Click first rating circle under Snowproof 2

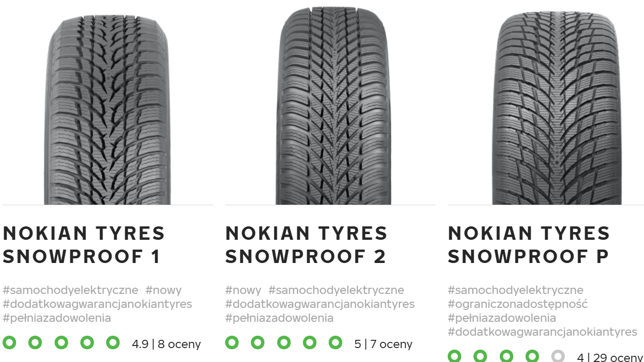[x=231, y=342]
